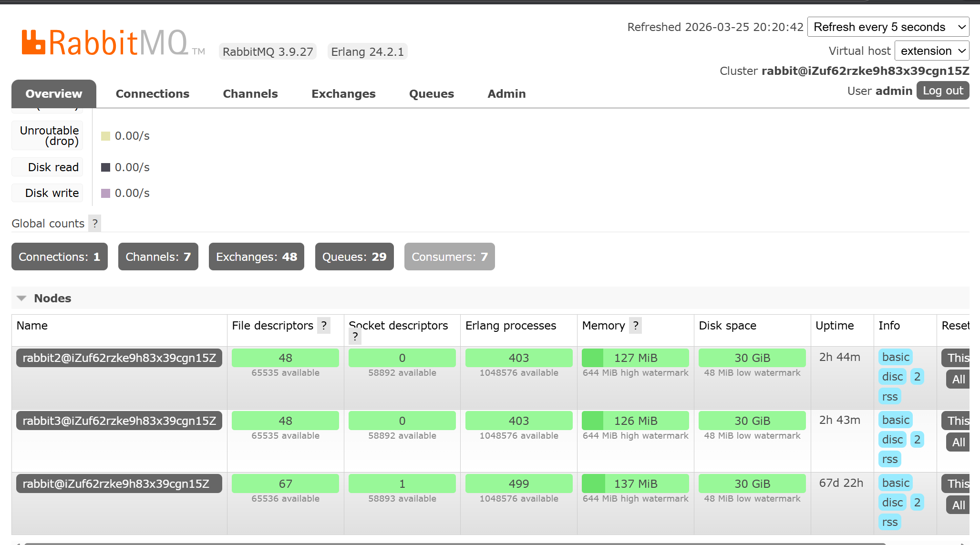
Task: Click the Disk write color swatch
Action: tap(106, 193)
